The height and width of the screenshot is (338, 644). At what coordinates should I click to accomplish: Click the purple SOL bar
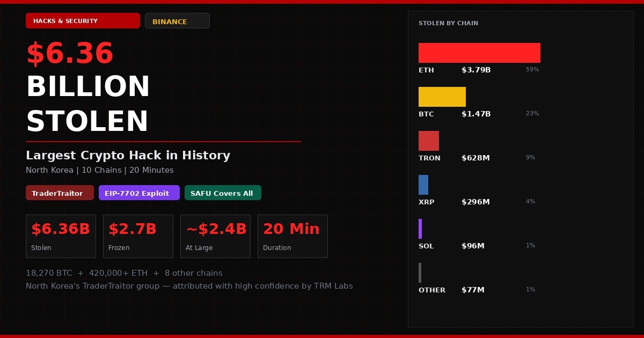[x=420, y=229]
